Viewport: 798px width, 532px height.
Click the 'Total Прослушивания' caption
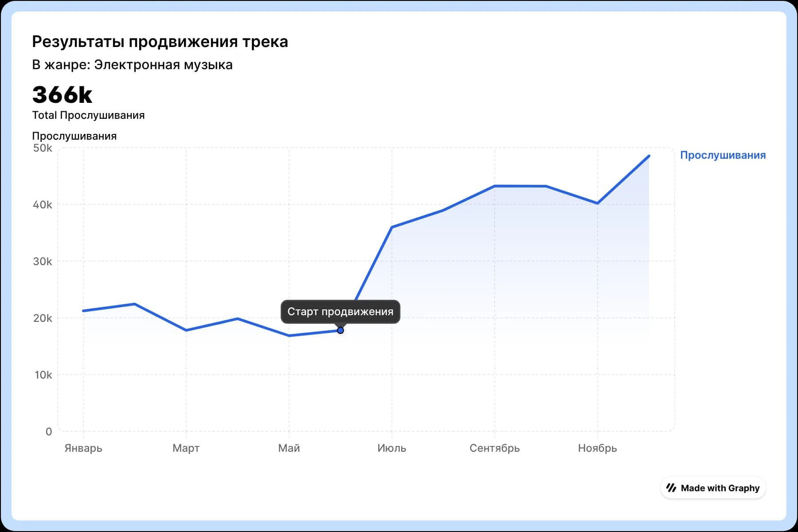tap(88, 115)
